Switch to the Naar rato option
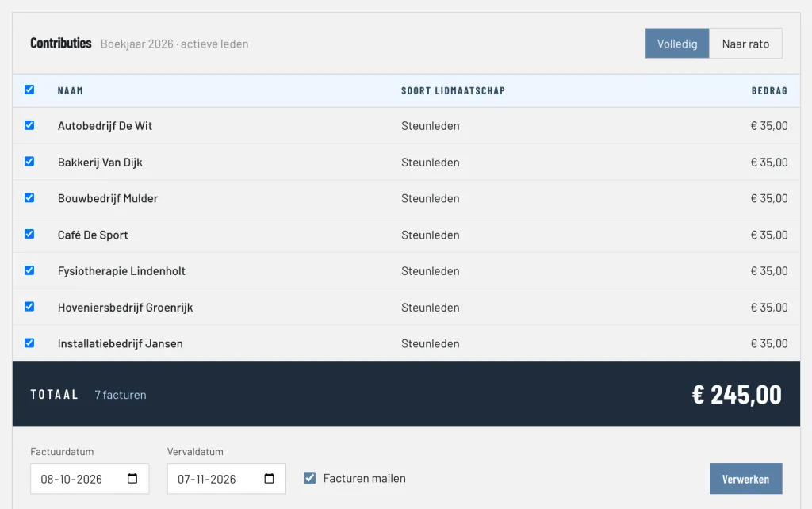812x509 pixels. point(745,44)
